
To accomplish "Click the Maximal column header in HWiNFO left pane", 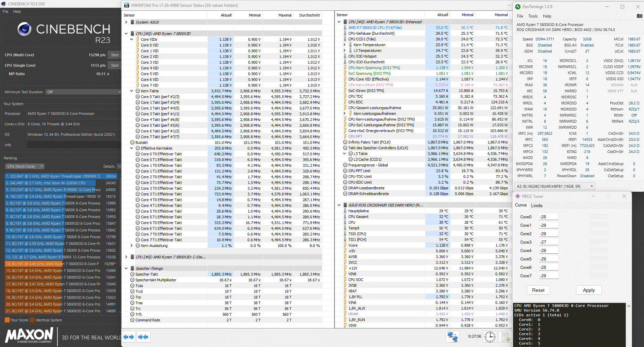I will pos(285,15).
